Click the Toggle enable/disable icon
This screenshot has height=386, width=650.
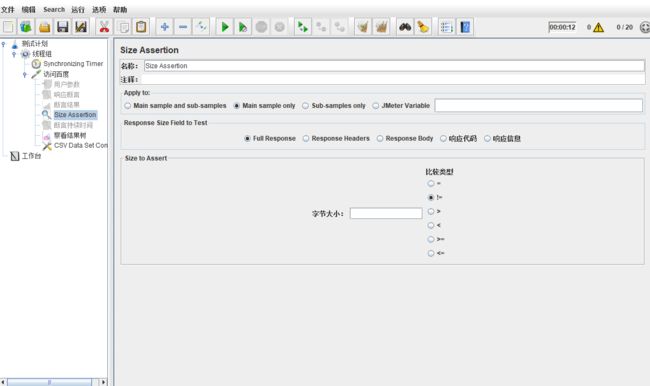[x=201, y=27]
